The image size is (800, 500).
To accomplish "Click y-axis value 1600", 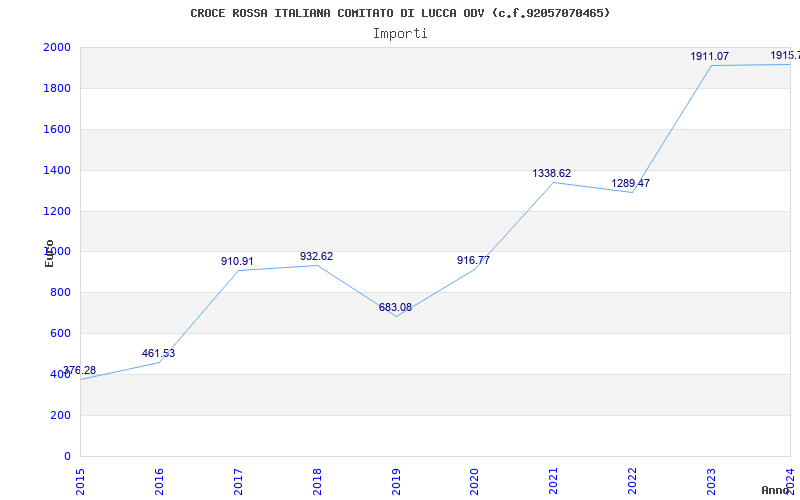I will pyautogui.click(x=57, y=129).
